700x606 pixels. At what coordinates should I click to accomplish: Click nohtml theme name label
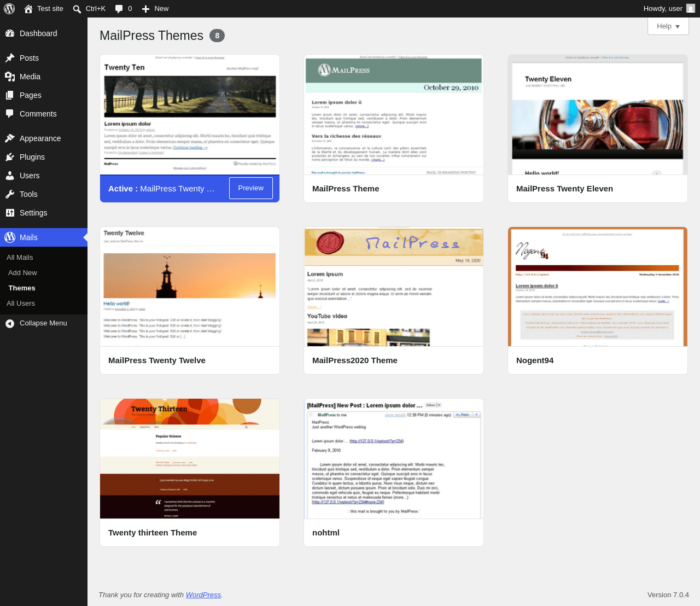click(x=326, y=533)
